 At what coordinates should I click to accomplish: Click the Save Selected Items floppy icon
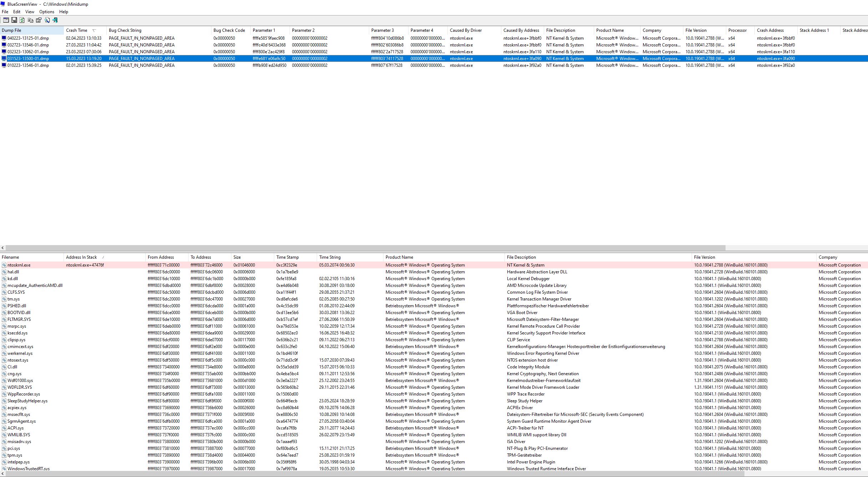pyautogui.click(x=14, y=20)
